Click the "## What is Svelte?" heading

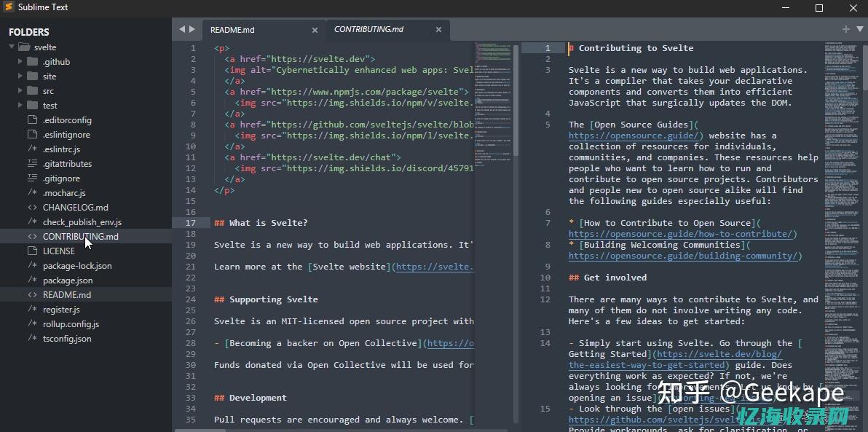tap(261, 223)
